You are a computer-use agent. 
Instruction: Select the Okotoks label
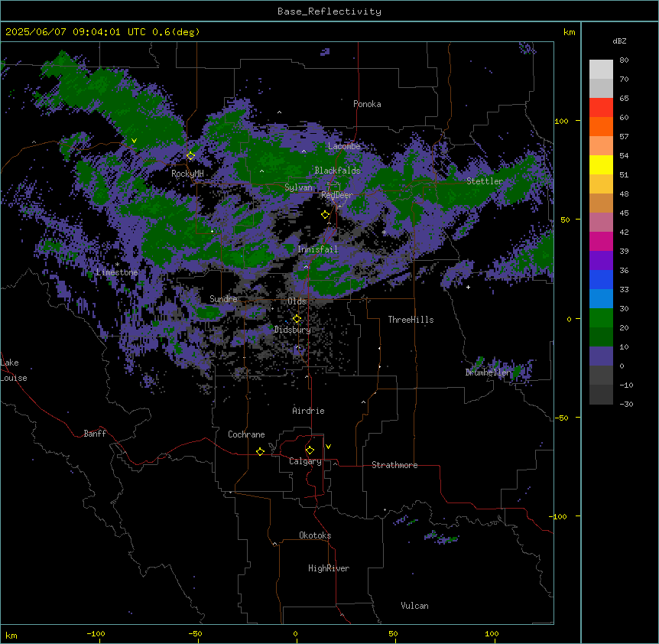[x=315, y=535]
